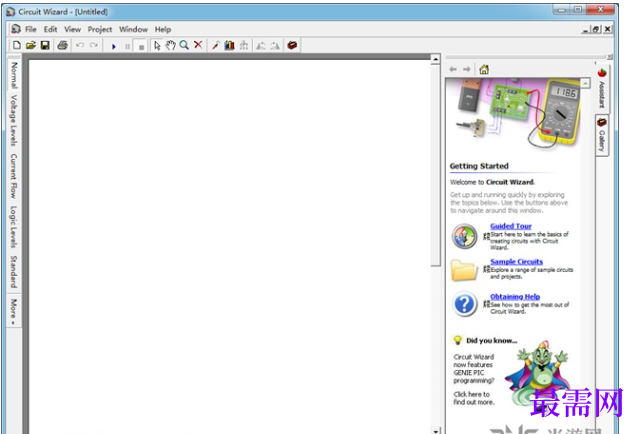Click the second greyed triangle flip icon
642x434 pixels.
click(x=275, y=45)
